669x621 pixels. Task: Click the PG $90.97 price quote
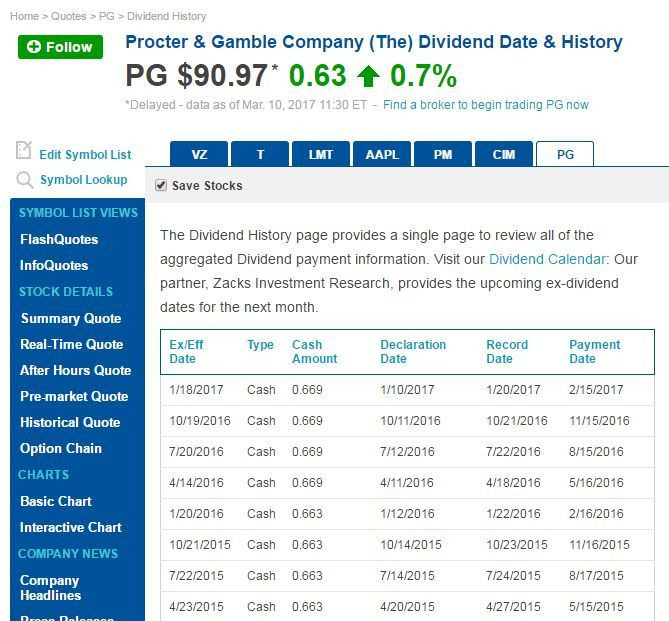click(196, 76)
